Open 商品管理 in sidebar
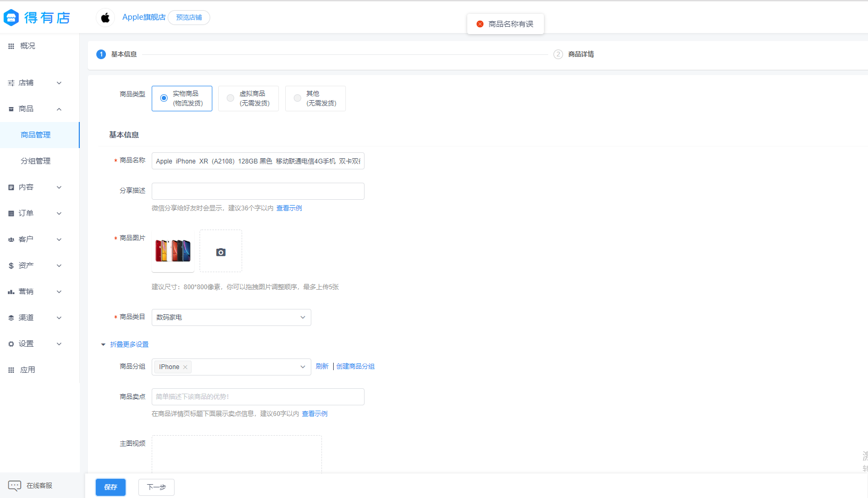 coord(39,135)
